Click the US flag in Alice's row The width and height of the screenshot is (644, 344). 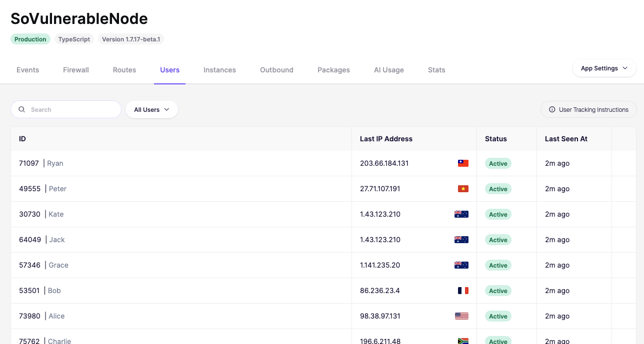tap(461, 316)
